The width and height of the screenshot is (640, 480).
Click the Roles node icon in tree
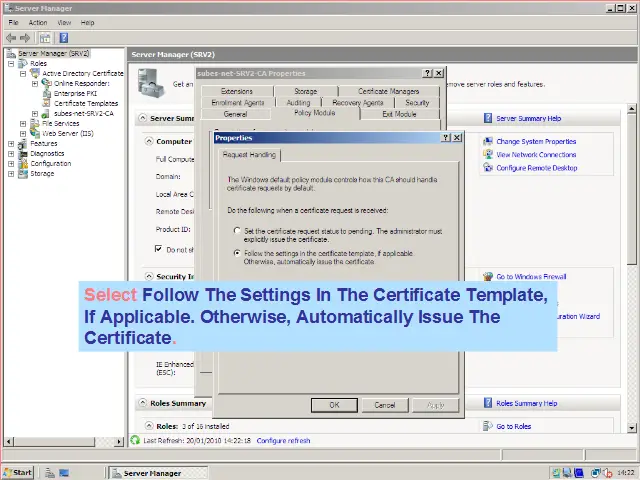click(x=23, y=63)
